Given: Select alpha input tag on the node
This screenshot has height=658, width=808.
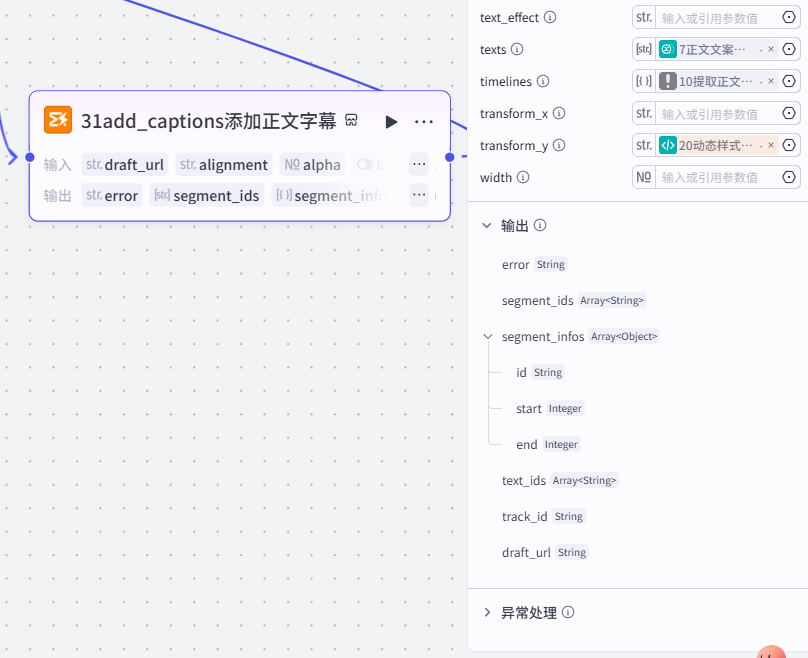Looking at the screenshot, I should pos(312,164).
